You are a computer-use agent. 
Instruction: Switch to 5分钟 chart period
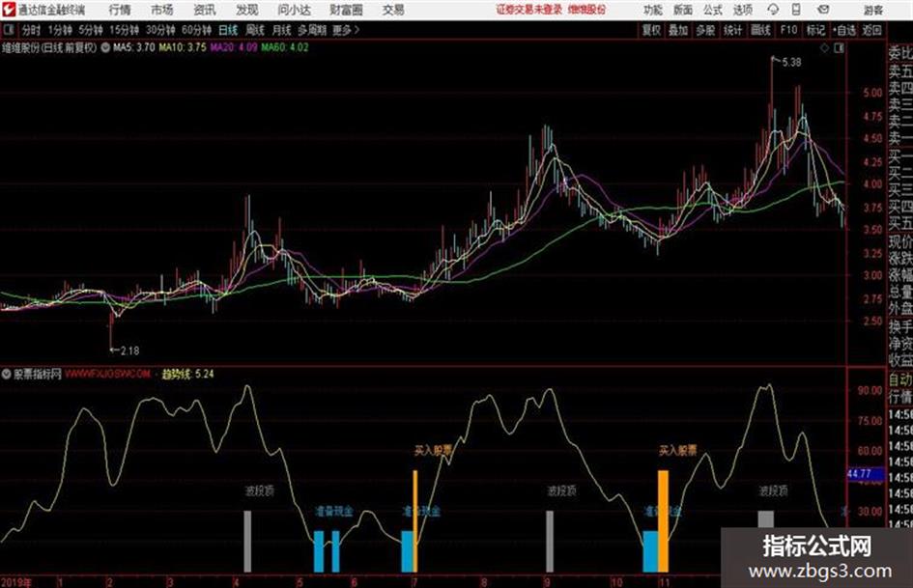91,30
